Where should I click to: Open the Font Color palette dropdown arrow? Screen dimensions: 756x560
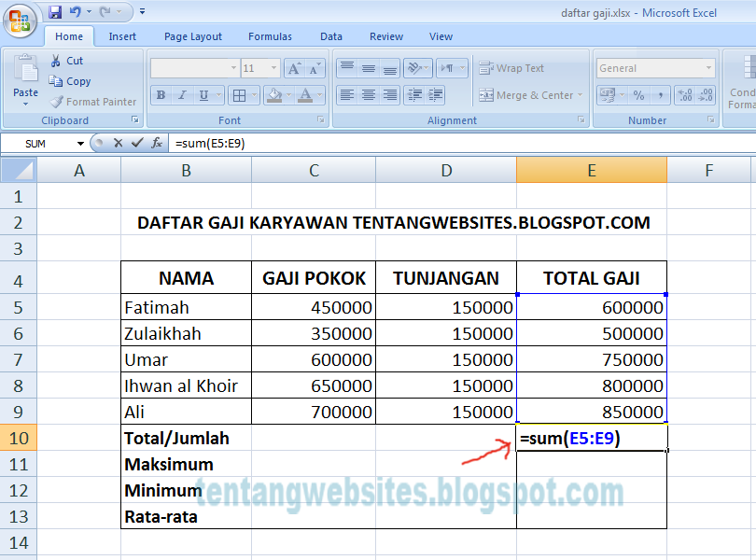tap(319, 95)
